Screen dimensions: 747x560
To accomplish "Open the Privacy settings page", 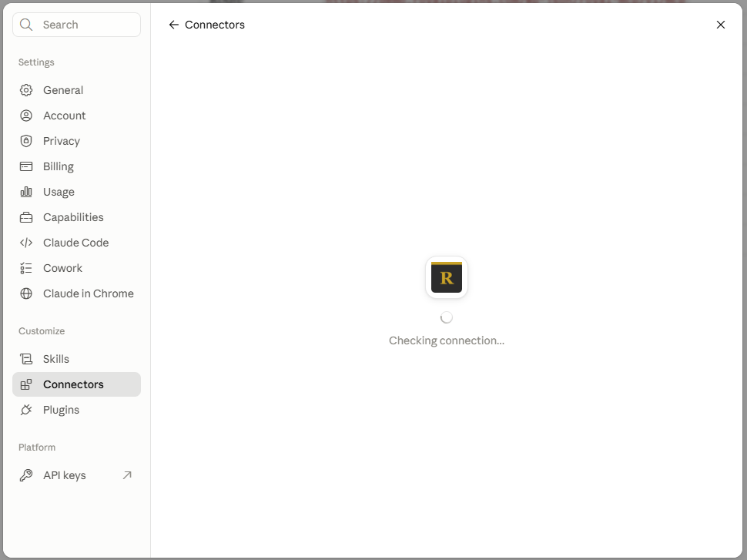I will pos(77,141).
